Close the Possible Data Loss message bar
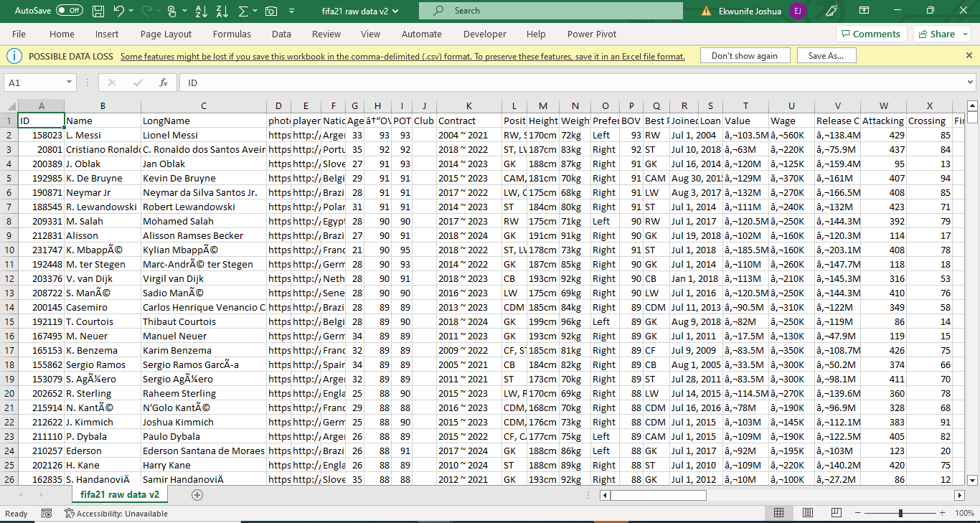980x523 pixels. (969, 55)
